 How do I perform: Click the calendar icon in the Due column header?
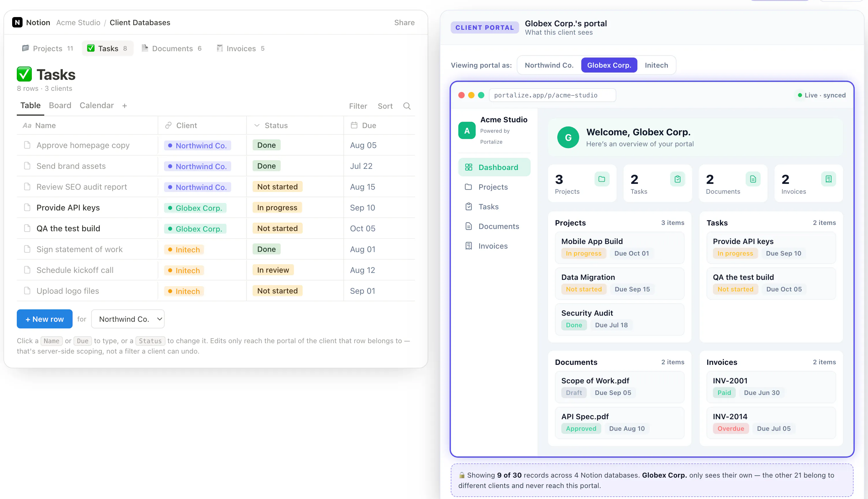coord(354,125)
